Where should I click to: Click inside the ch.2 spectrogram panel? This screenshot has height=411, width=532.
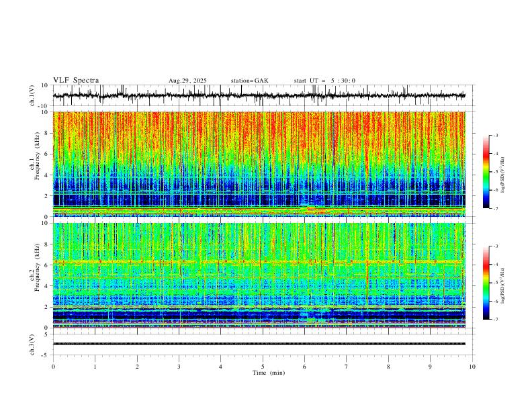(x=259, y=275)
